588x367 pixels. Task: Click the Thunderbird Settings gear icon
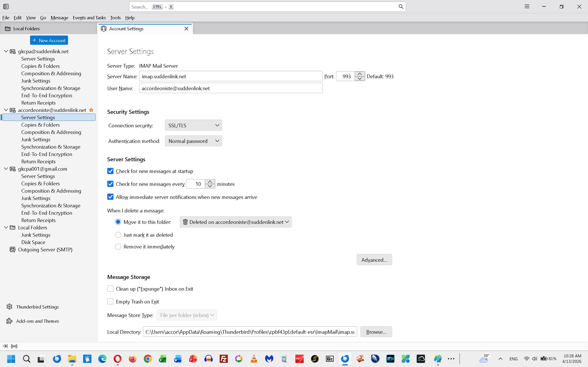[x=9, y=307]
